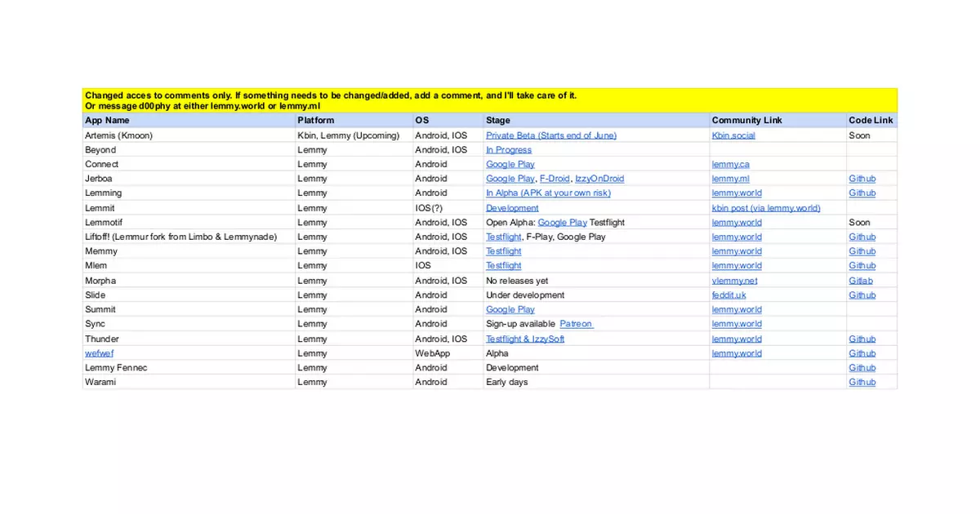Open Lemming's lemmy.world community link

tap(737, 193)
